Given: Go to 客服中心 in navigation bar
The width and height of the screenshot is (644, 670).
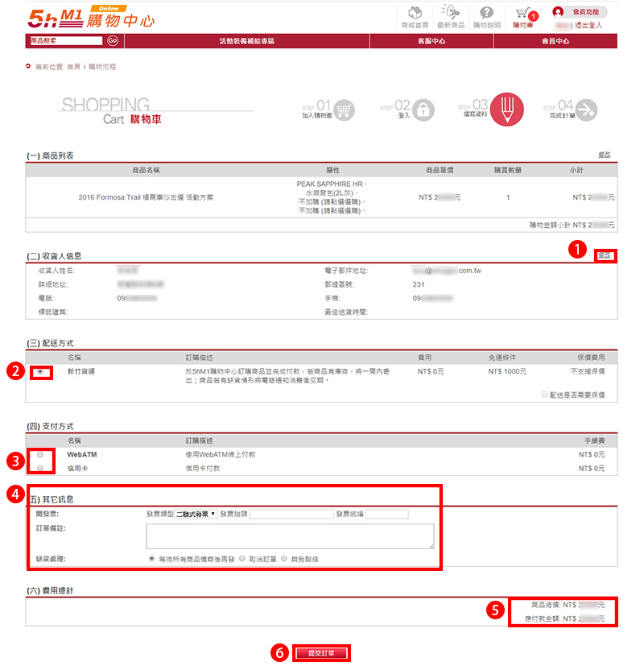Looking at the screenshot, I should [x=431, y=40].
